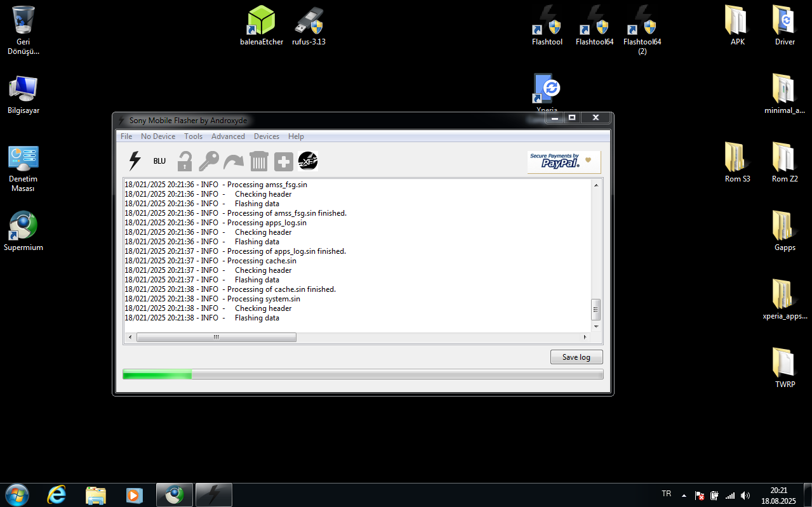Click the horizontal scrollbar thumb in log
This screenshot has width=812, height=507.
point(216,338)
